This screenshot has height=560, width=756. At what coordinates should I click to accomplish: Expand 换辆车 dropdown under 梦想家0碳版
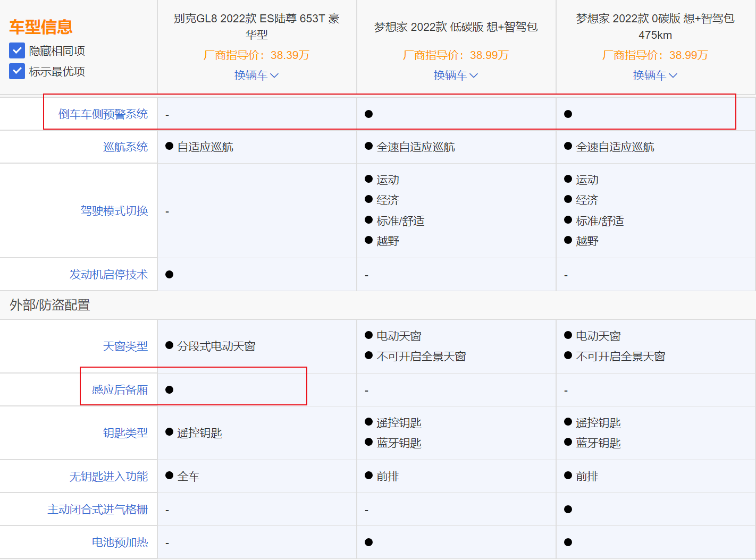[x=656, y=75]
